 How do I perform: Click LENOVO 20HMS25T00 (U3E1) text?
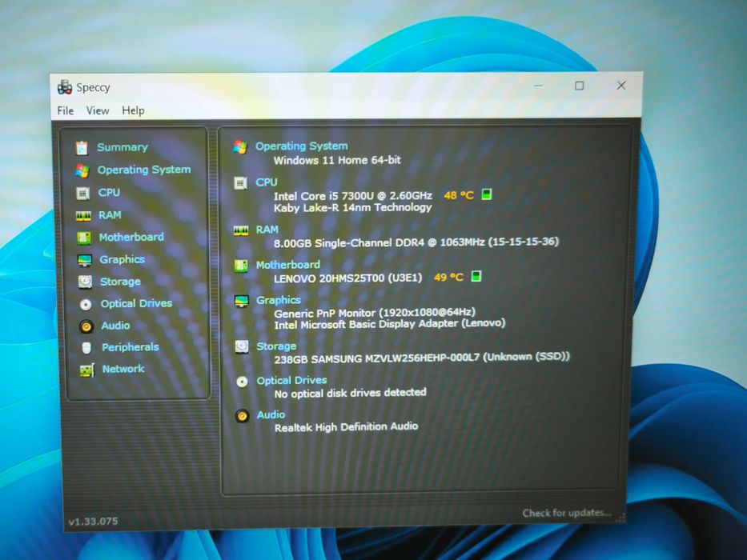pos(347,278)
